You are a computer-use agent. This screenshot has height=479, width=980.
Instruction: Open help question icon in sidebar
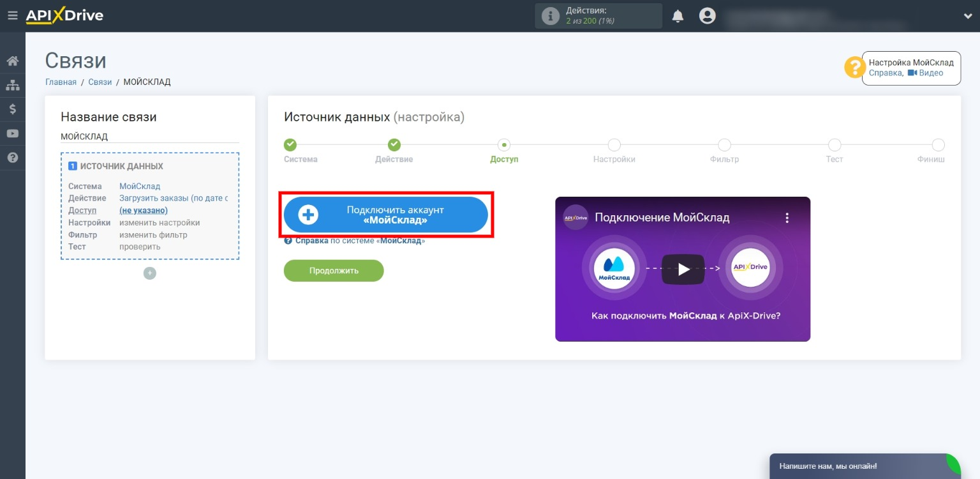click(12, 157)
